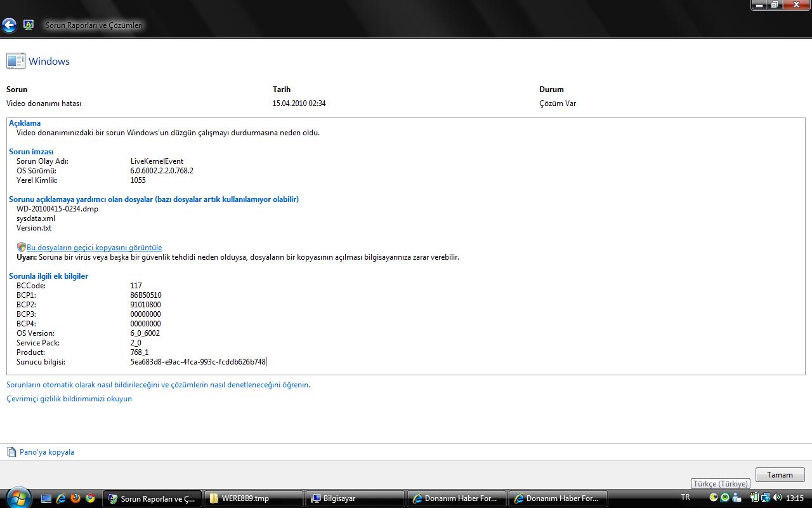This screenshot has height=508, width=812.
Task: Click the 'Sorun imzası' section heading
Action: pyautogui.click(x=31, y=152)
